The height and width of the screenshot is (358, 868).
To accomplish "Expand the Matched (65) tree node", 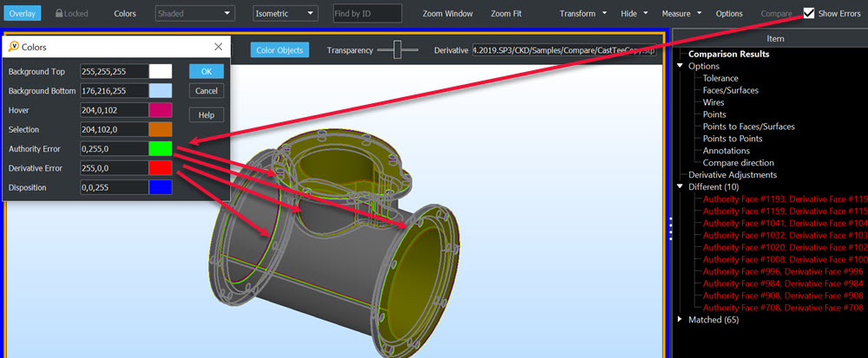I will click(x=681, y=320).
